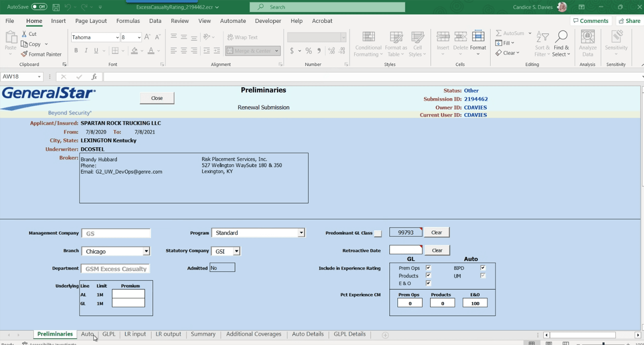Toggle the E & O checkbox
Viewport: 644px width, 345px height.
pyautogui.click(x=428, y=283)
